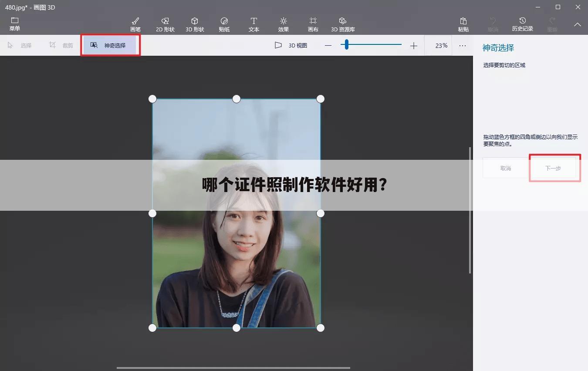Image resolution: width=588 pixels, height=371 pixels.
Task: Open the three-dot more options menu
Action: coord(463,46)
